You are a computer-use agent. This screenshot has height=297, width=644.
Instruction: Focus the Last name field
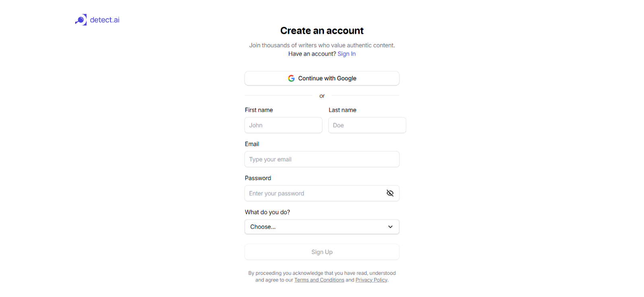pyautogui.click(x=367, y=125)
